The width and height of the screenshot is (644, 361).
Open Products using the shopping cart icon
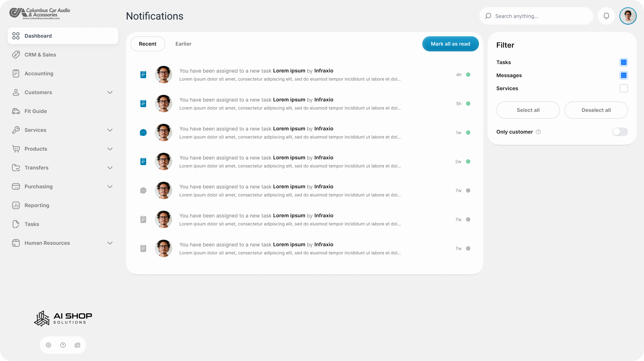pyautogui.click(x=16, y=149)
